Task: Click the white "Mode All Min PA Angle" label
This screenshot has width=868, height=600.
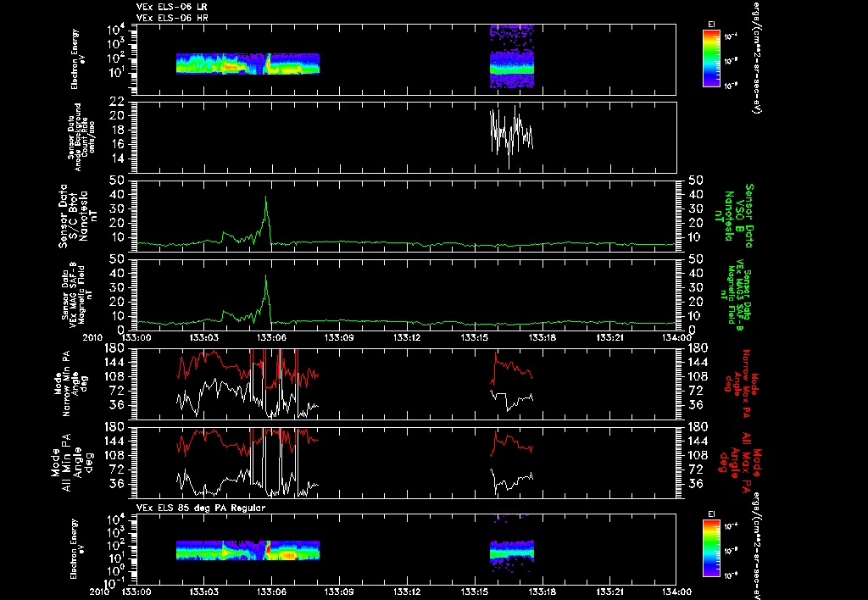Action: point(74,462)
